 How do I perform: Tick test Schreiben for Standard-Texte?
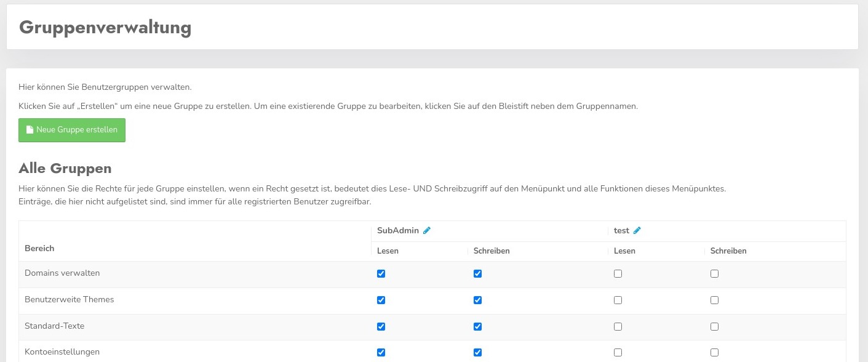tap(714, 326)
